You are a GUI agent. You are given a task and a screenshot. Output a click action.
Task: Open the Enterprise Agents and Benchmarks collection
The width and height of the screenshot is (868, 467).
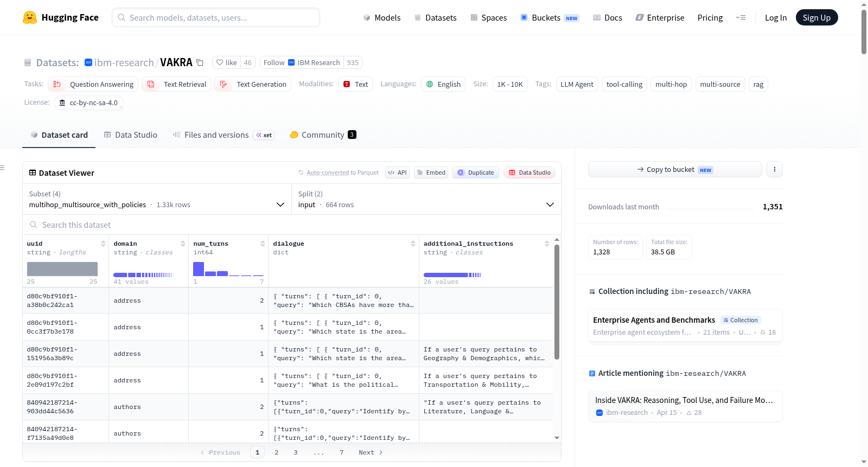pyautogui.click(x=685, y=326)
